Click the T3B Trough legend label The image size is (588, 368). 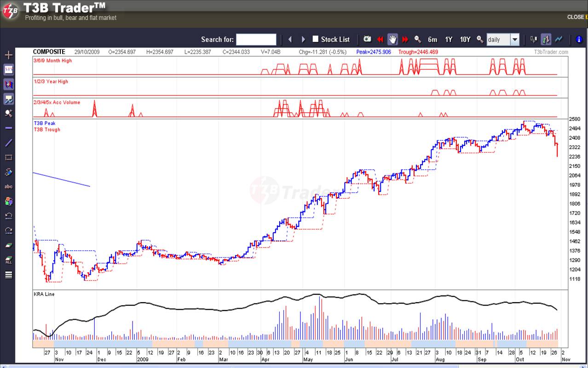pyautogui.click(x=47, y=130)
